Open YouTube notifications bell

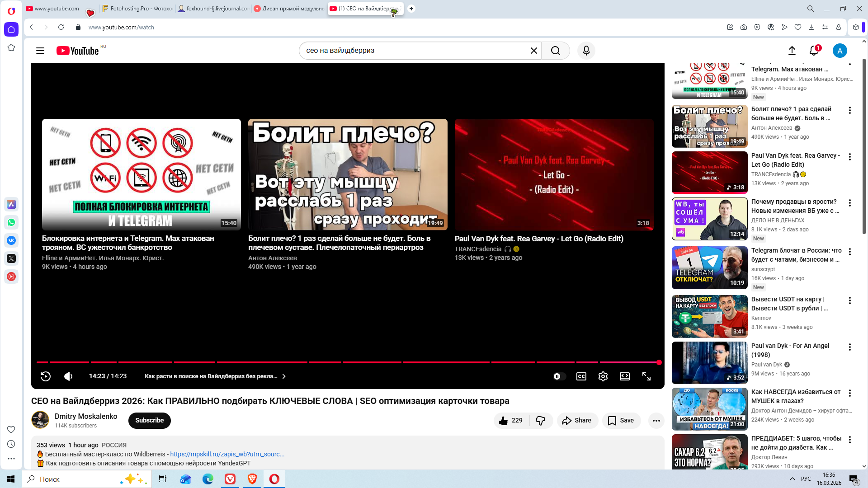(x=814, y=51)
